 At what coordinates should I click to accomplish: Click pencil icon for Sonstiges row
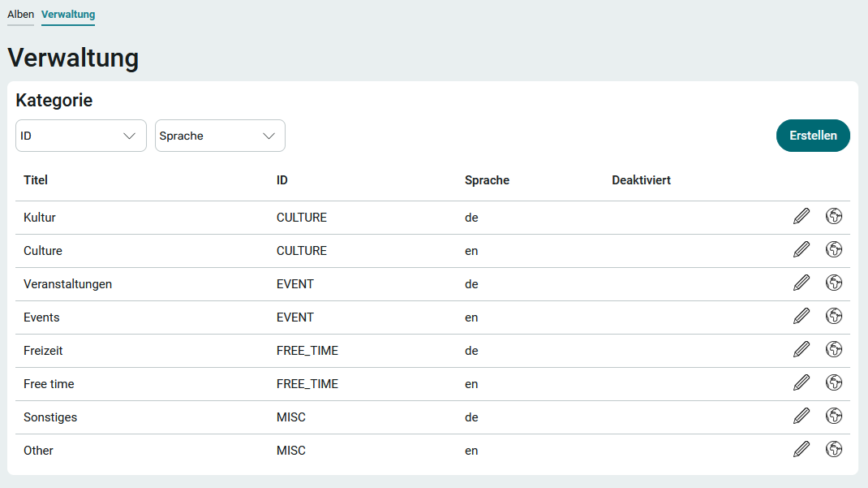tap(801, 417)
